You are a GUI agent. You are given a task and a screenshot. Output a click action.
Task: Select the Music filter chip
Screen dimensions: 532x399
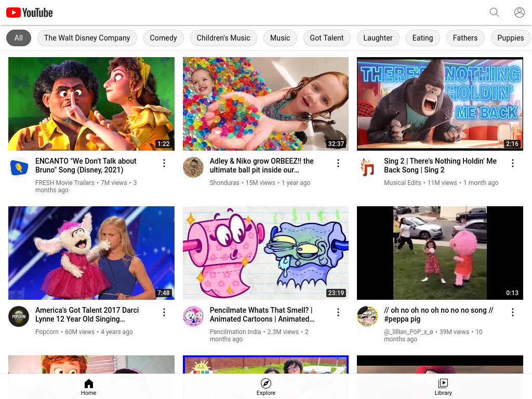[280, 38]
